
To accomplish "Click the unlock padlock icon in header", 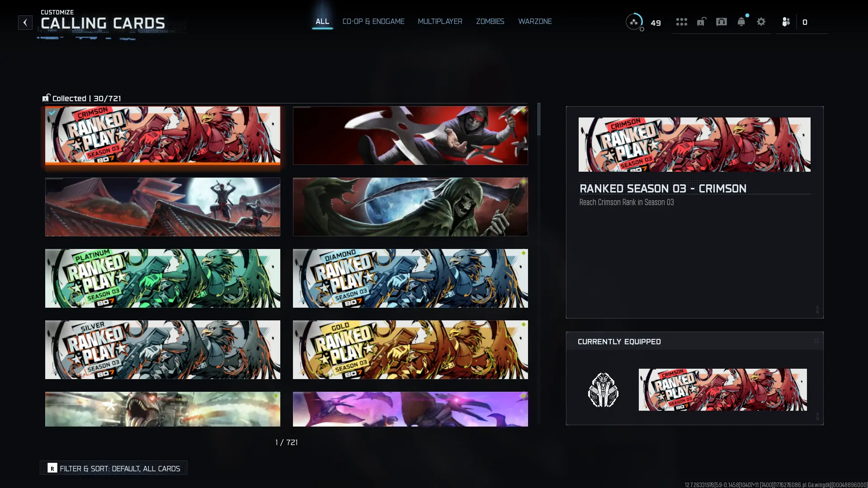I will (x=701, y=22).
